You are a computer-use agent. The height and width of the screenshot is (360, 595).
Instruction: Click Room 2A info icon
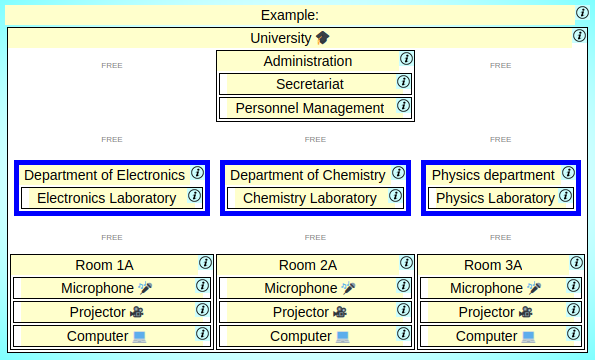point(406,263)
